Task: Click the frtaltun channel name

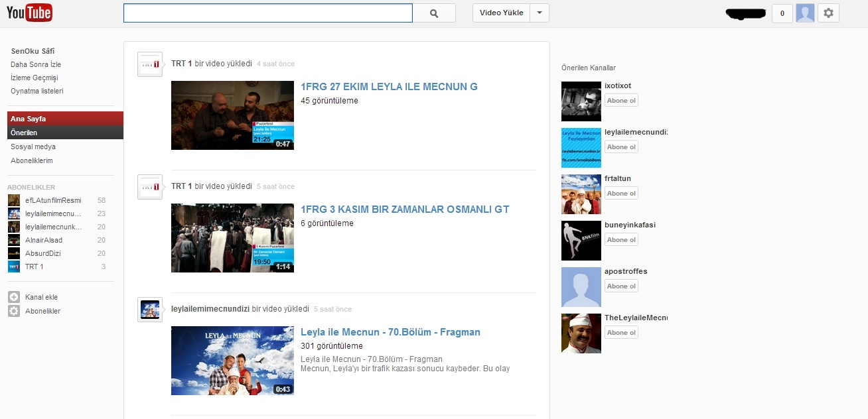Action: (618, 178)
